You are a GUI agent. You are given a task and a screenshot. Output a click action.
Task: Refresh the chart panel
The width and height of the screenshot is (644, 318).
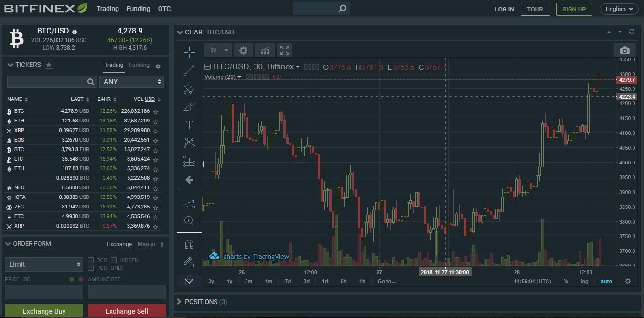[x=632, y=32]
